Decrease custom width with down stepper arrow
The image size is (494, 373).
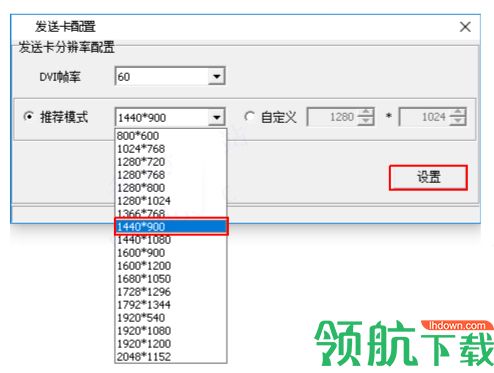(366, 121)
